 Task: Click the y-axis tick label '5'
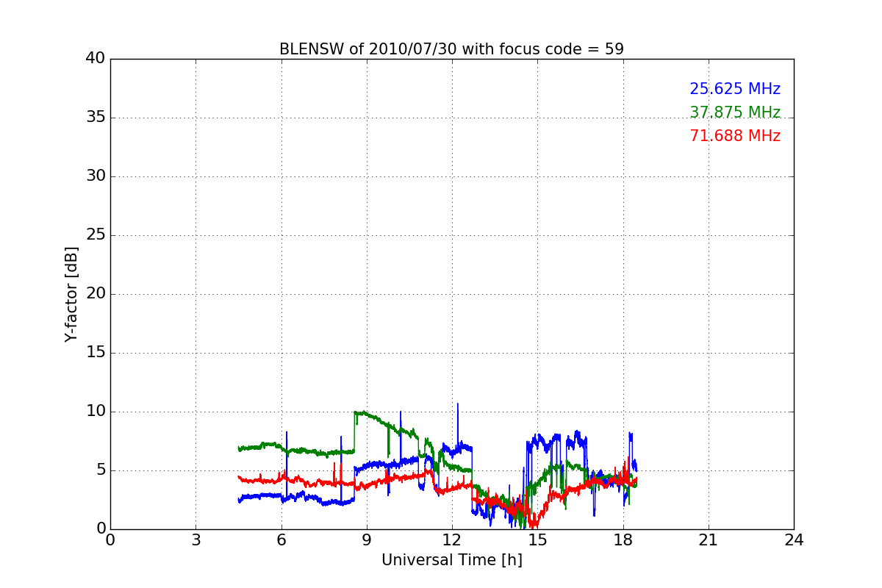101,470
